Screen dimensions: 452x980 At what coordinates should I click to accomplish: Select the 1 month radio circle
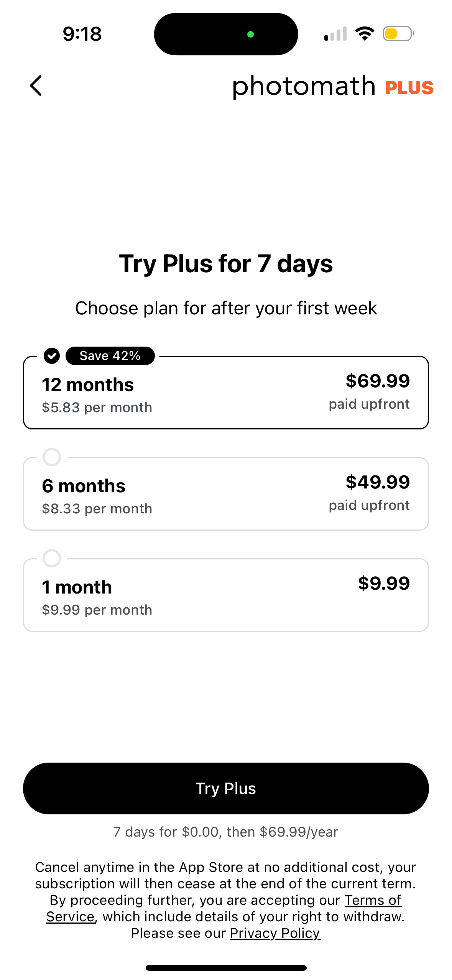tap(52, 558)
